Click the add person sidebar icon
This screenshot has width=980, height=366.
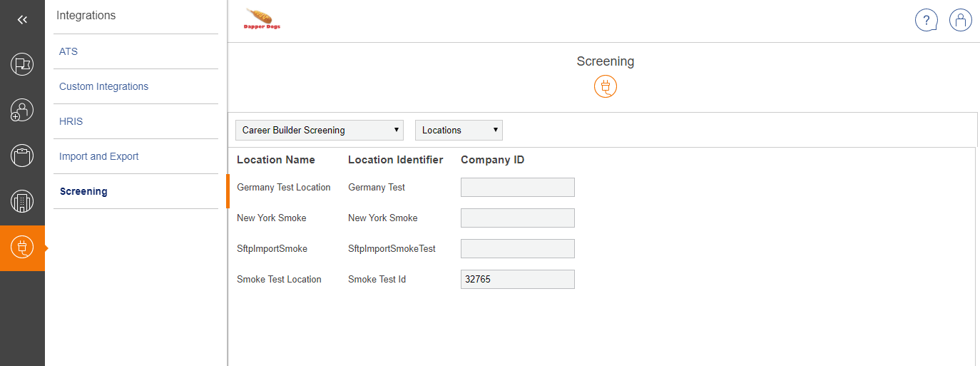tap(22, 111)
